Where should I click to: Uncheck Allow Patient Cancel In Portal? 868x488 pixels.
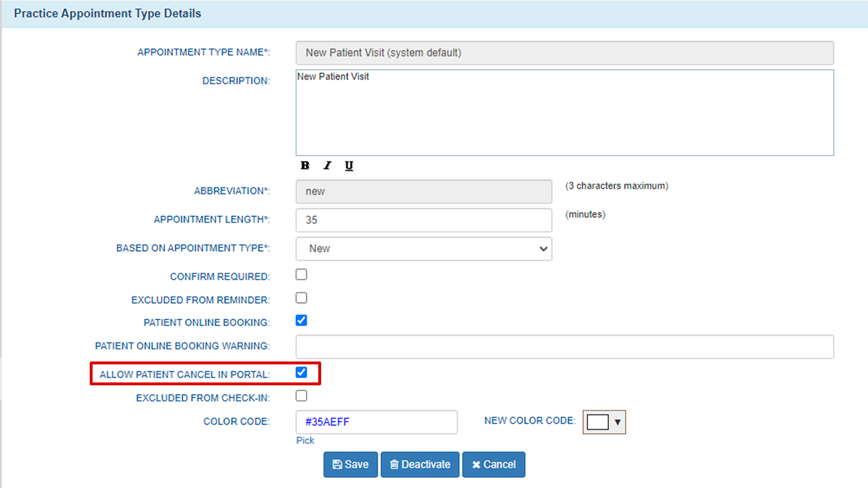(302, 372)
